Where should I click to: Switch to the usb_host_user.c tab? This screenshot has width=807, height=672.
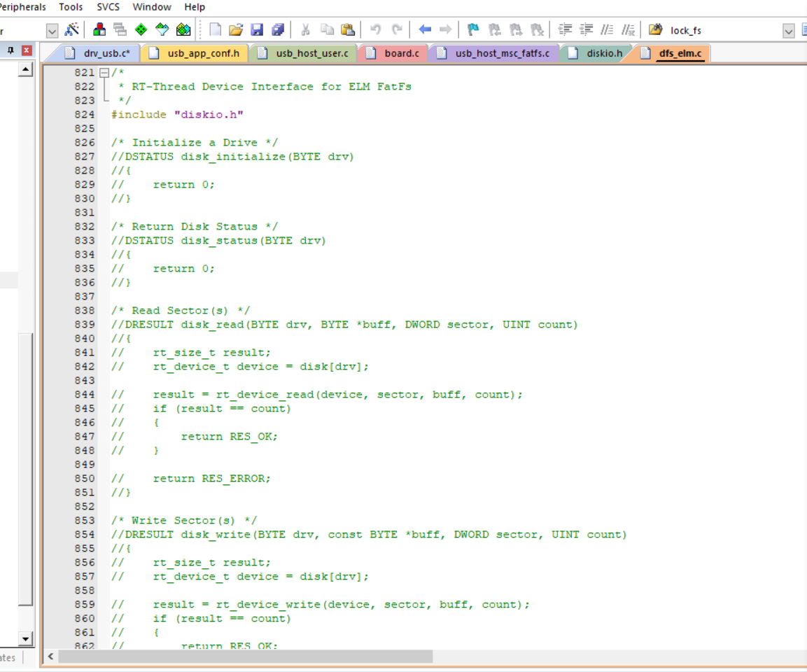point(304,53)
